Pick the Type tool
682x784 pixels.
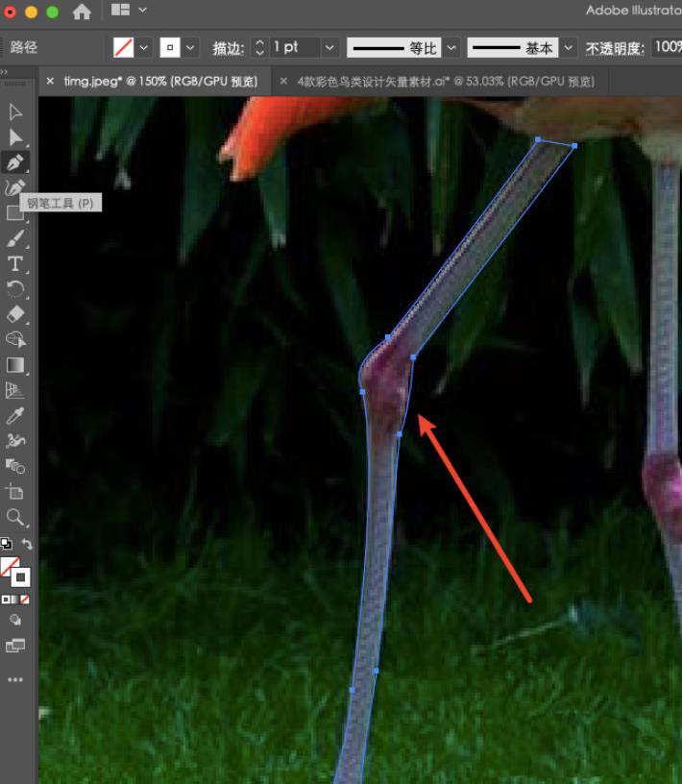click(15, 264)
